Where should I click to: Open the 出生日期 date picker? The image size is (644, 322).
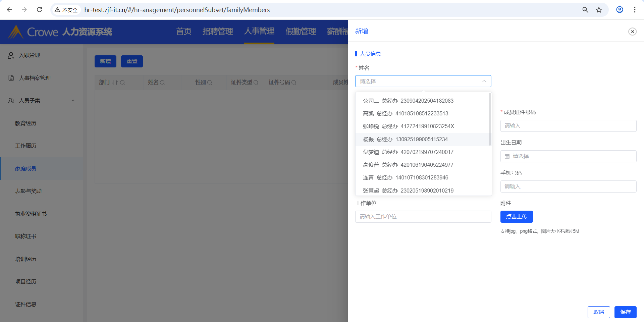tap(568, 156)
